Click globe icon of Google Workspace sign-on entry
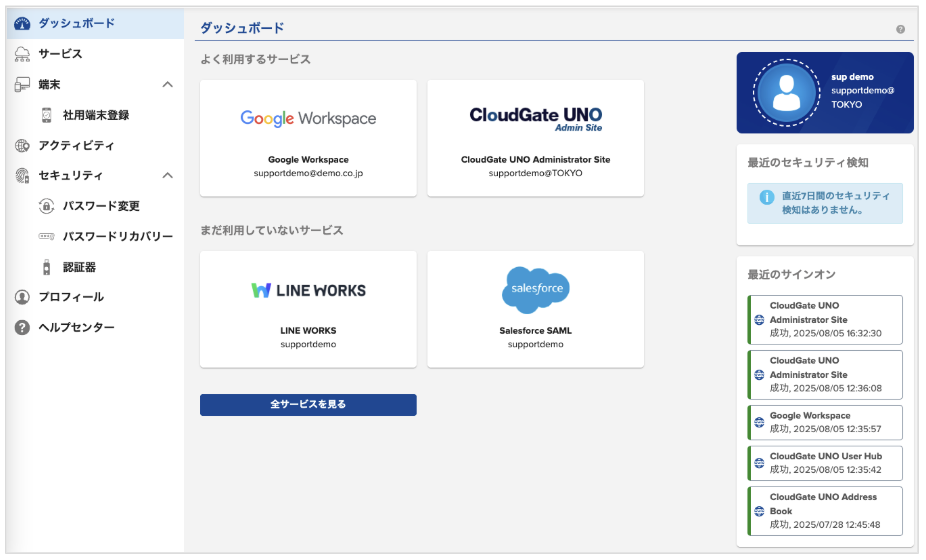The image size is (926, 560). tap(759, 422)
